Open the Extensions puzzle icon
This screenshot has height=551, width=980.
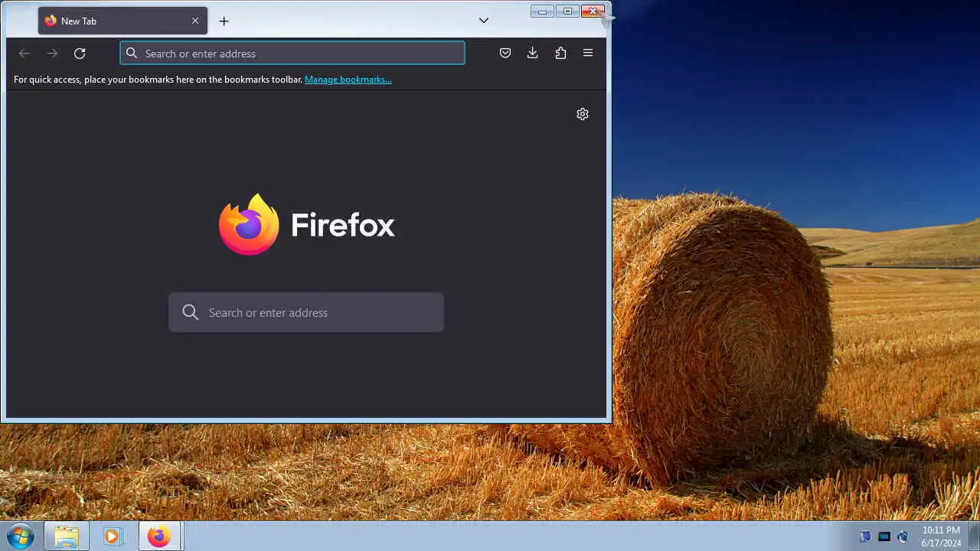(560, 54)
